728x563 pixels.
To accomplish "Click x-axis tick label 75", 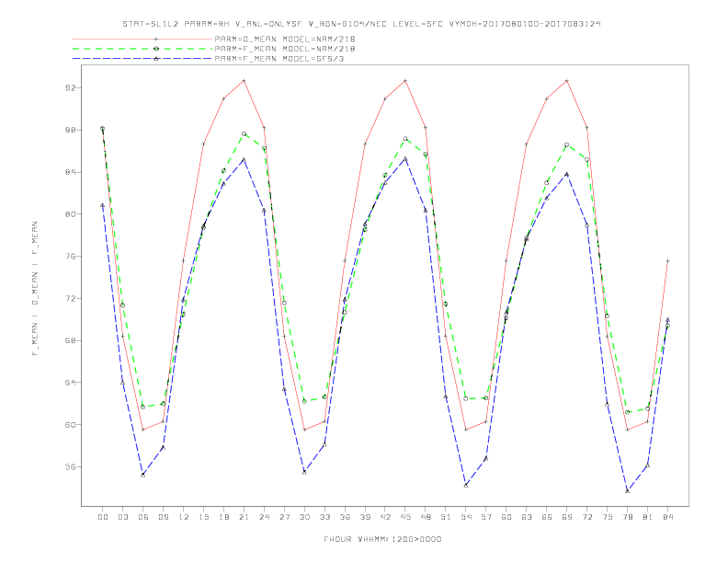I will click(x=608, y=517).
